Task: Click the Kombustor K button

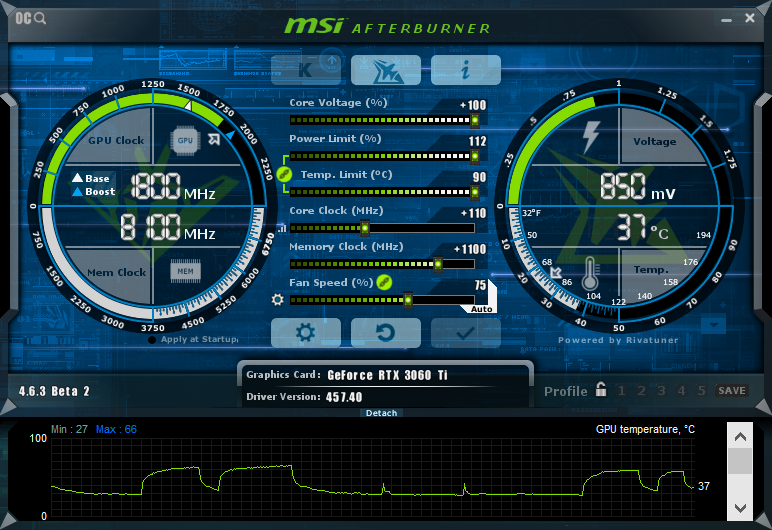Action: pyautogui.click(x=306, y=70)
